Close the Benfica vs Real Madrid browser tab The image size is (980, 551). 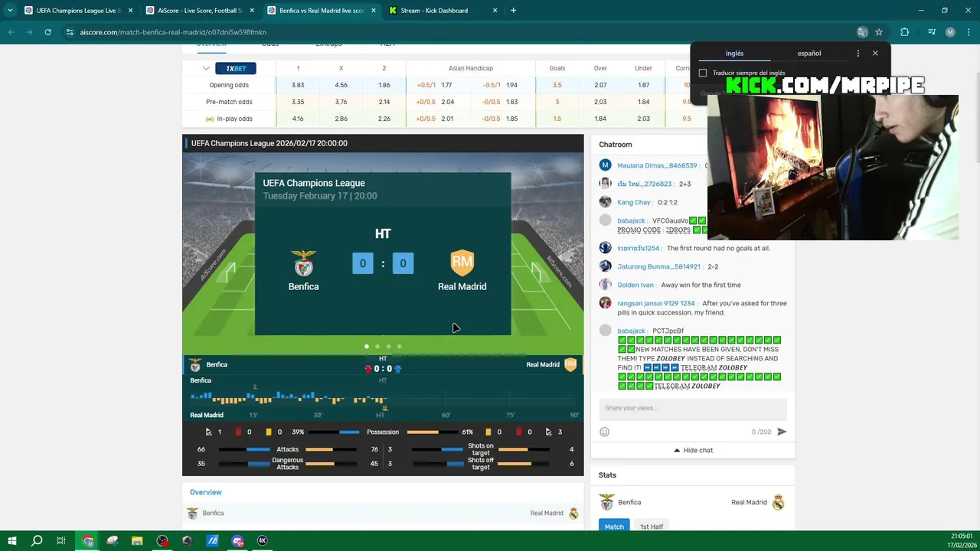tap(374, 11)
